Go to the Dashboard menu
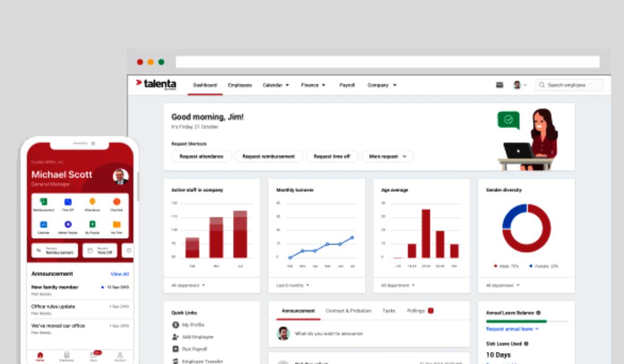624x364 pixels. [x=205, y=85]
